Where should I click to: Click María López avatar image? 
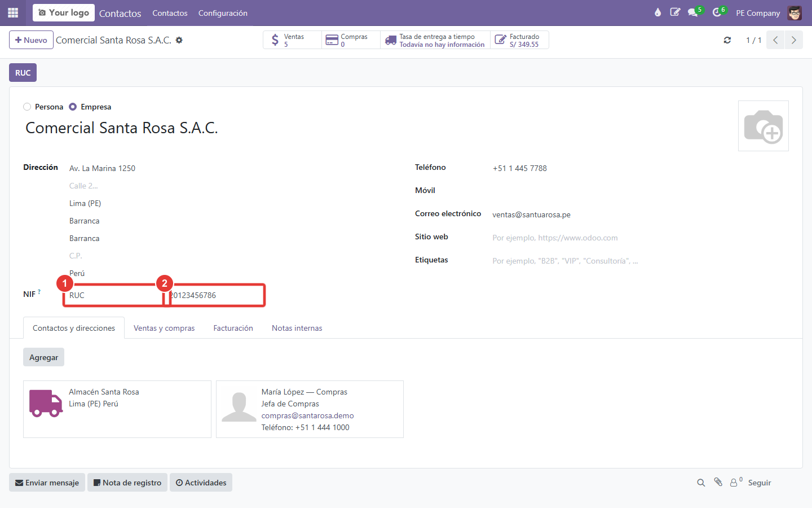(239, 407)
